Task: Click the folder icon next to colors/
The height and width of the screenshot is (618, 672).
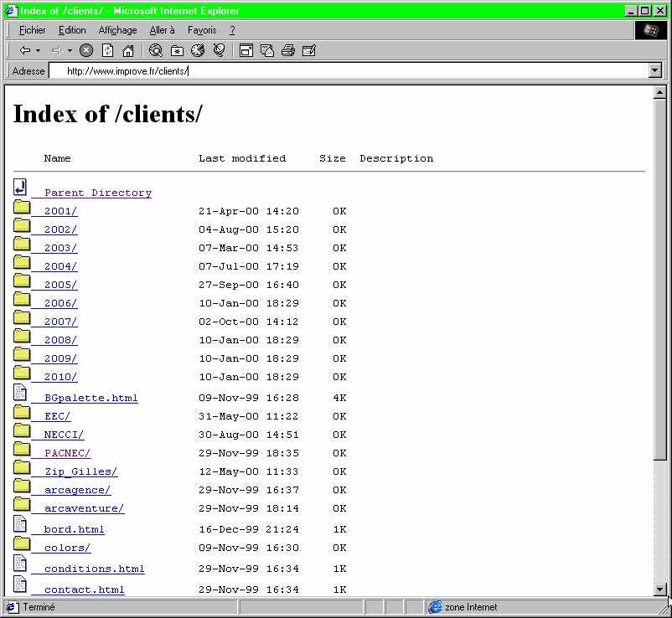Action: (22, 543)
